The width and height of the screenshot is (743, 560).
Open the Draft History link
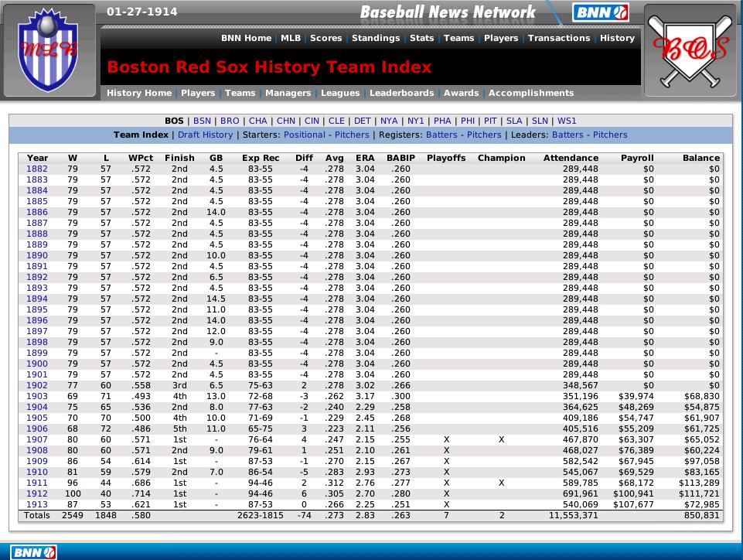coord(205,135)
